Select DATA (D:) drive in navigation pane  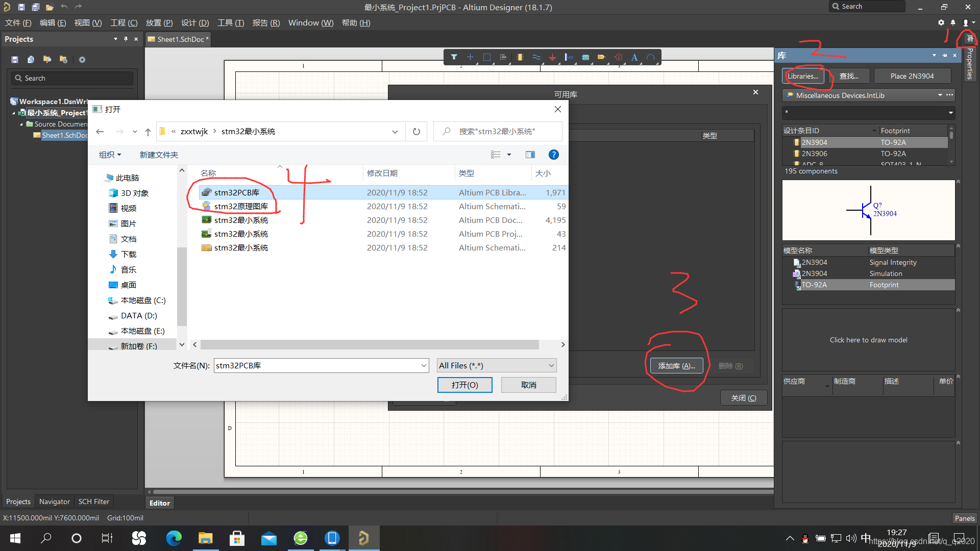coord(139,316)
